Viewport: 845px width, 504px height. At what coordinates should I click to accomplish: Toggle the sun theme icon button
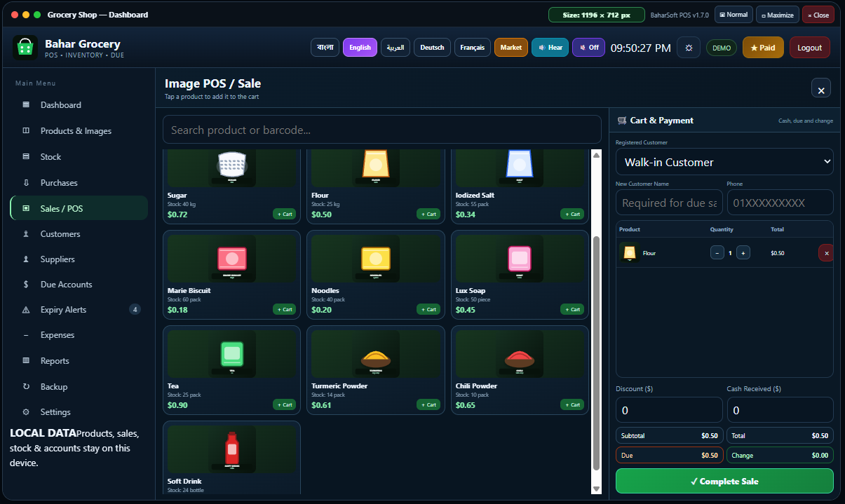689,48
